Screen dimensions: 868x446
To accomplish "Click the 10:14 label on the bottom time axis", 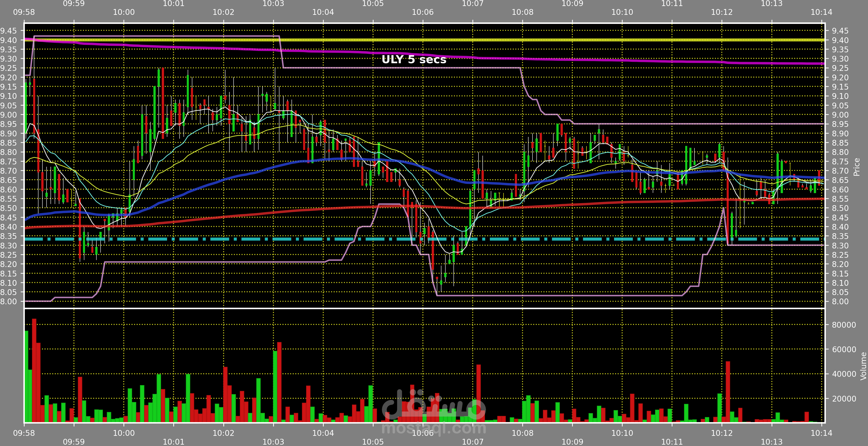I will pos(821,433).
